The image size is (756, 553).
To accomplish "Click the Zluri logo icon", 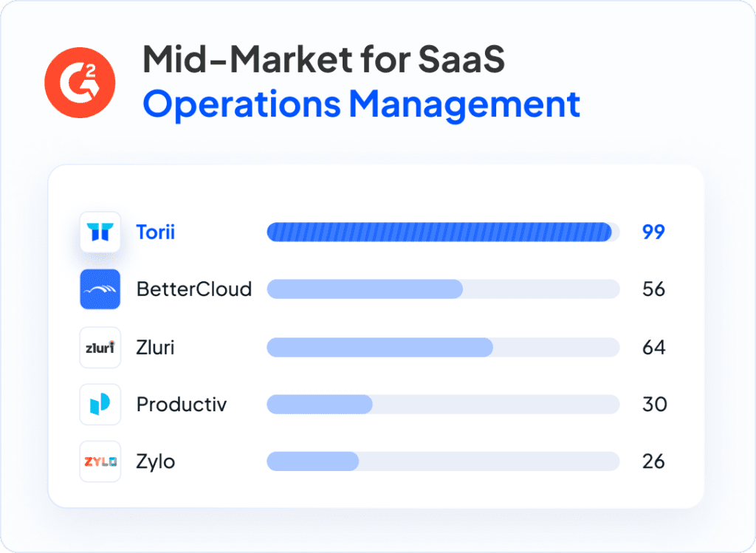I will tap(100, 347).
